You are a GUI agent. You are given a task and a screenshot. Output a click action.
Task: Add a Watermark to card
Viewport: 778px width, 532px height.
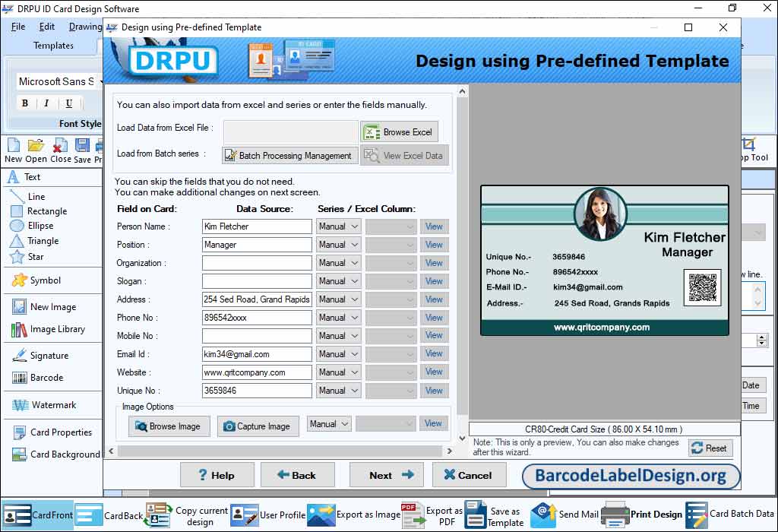pos(44,405)
